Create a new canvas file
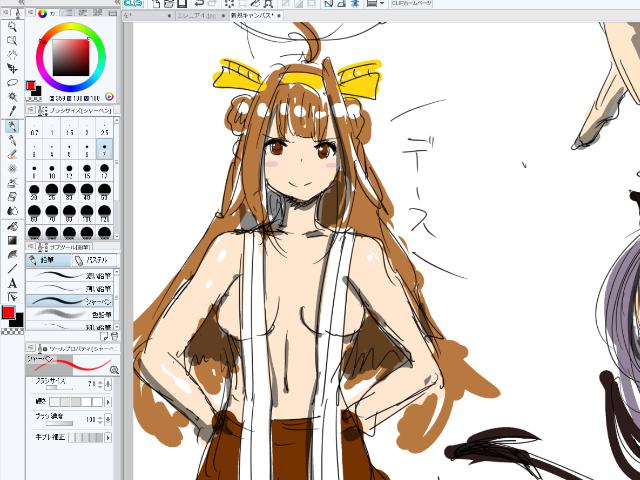 156,4
